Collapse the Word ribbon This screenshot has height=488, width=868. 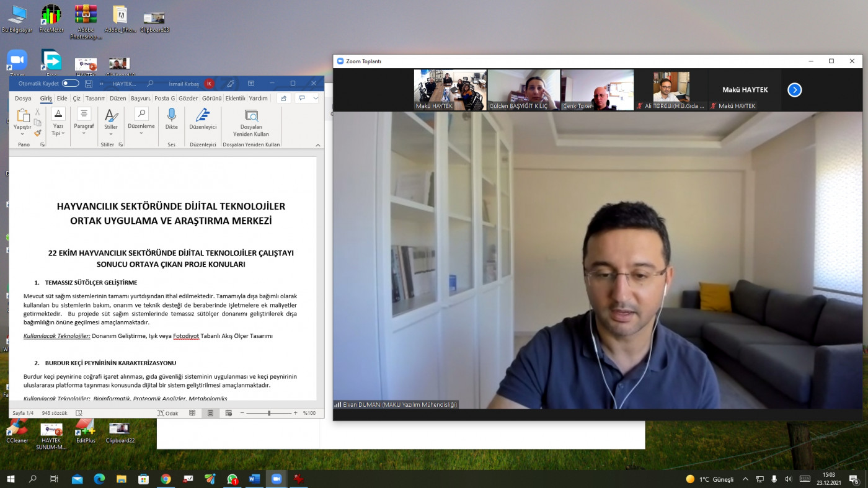click(318, 145)
